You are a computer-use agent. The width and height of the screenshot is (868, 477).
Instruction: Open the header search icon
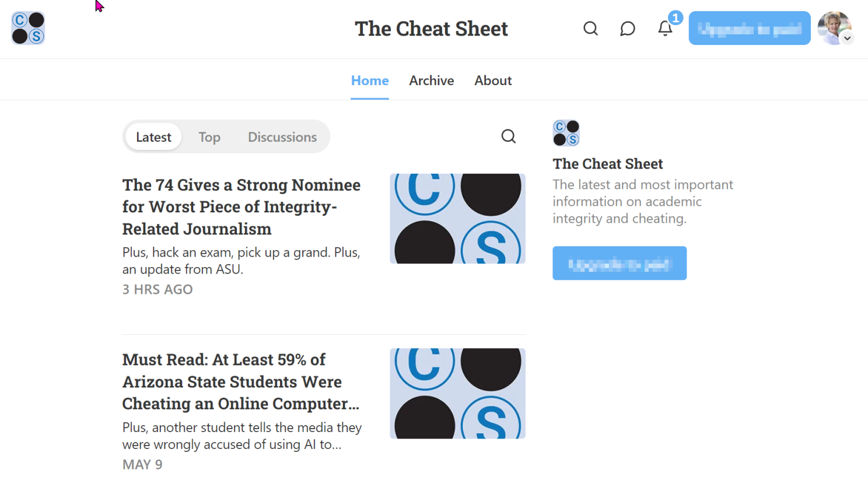[x=590, y=28]
